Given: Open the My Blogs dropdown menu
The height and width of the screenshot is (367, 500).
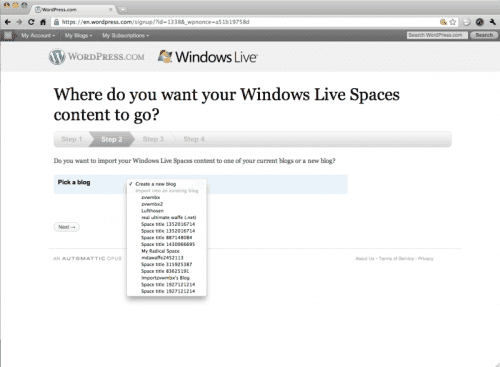Looking at the screenshot, I should (x=78, y=35).
